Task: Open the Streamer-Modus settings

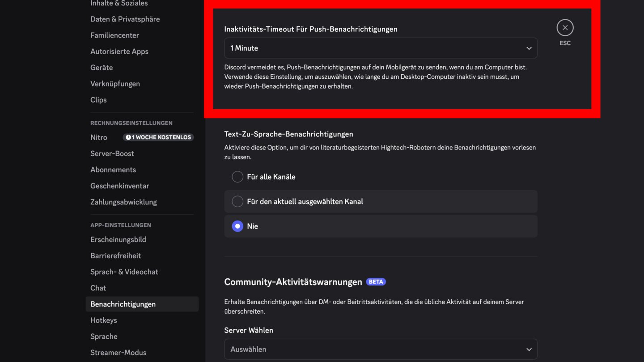Action: click(118, 353)
